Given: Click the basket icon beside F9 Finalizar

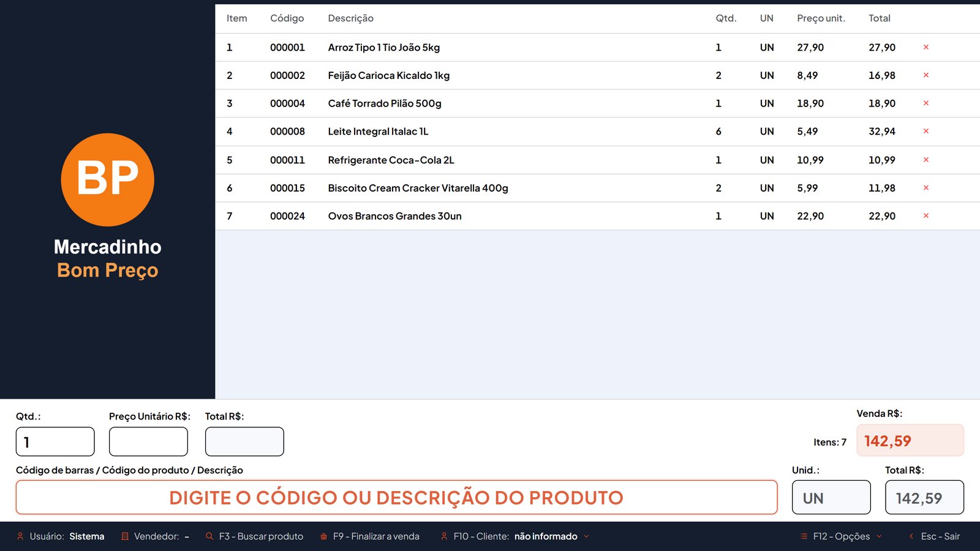Looking at the screenshot, I should tap(323, 536).
